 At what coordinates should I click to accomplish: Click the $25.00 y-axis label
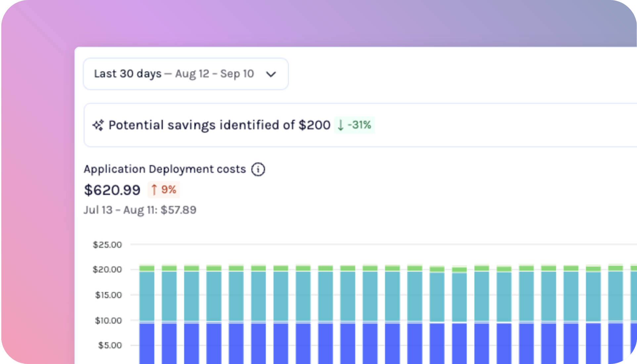[107, 245]
